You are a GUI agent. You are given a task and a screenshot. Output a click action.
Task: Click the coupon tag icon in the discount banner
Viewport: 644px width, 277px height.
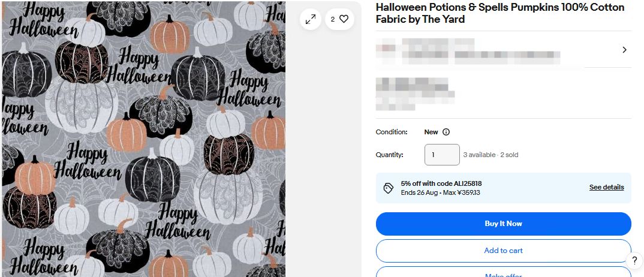tap(388, 188)
